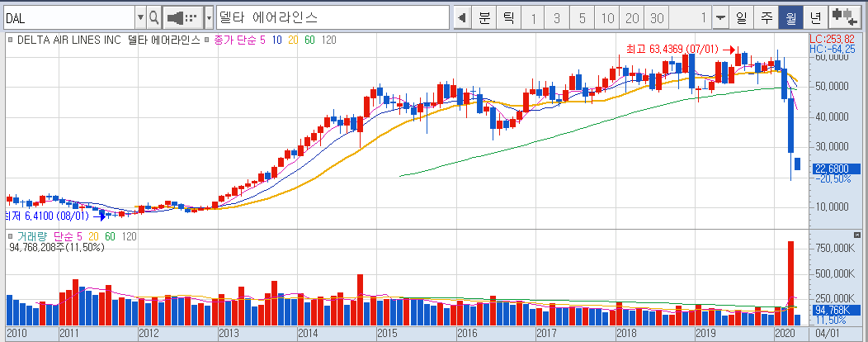Expand the DAL symbol history dropdown
The image size is (868, 342).
140,17
